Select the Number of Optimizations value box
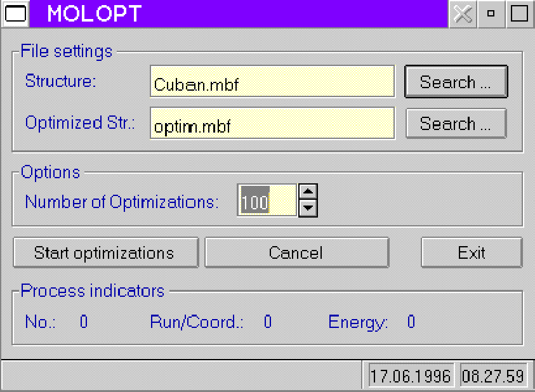This screenshot has height=392, width=535. tap(266, 200)
